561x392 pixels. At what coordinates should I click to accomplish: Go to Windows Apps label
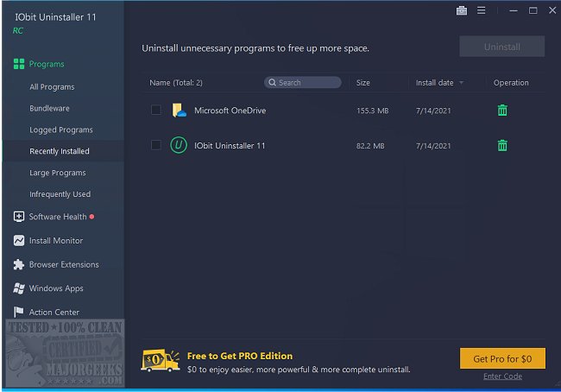(x=56, y=288)
